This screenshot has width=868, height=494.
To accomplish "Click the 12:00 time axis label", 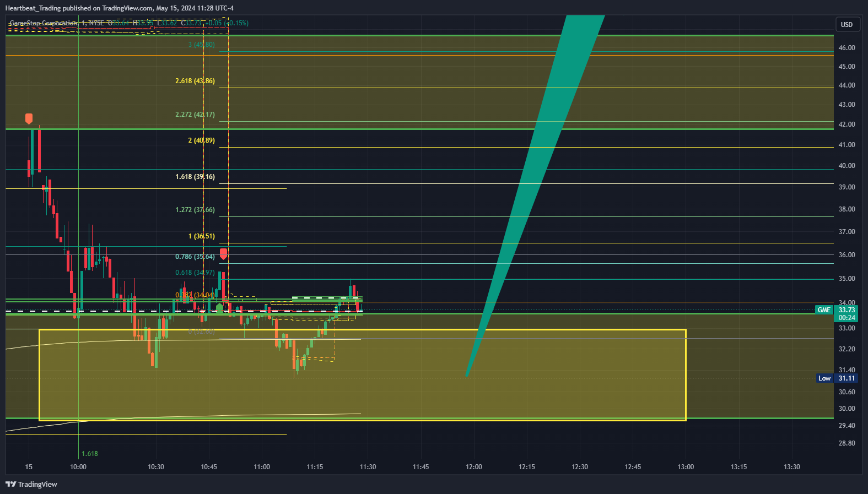I will pos(474,467).
